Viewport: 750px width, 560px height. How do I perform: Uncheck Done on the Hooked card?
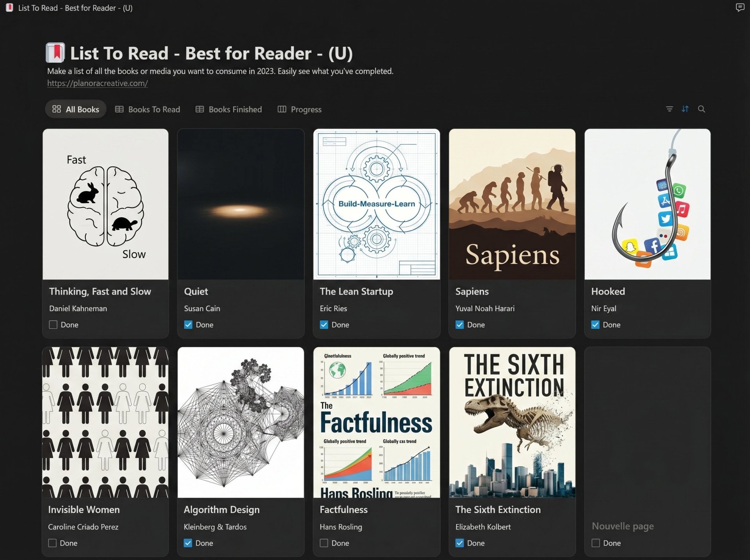[x=595, y=325]
